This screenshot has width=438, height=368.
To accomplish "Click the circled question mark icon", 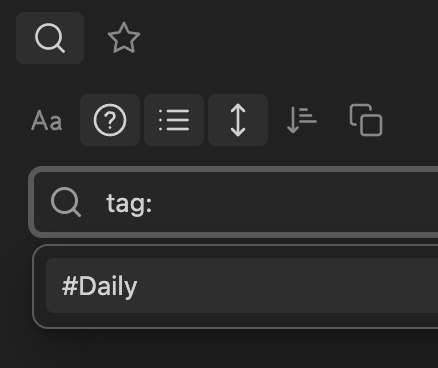I will 110,120.
